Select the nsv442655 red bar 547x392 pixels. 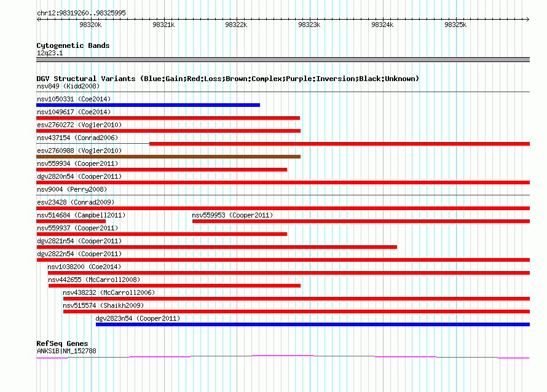(175, 286)
